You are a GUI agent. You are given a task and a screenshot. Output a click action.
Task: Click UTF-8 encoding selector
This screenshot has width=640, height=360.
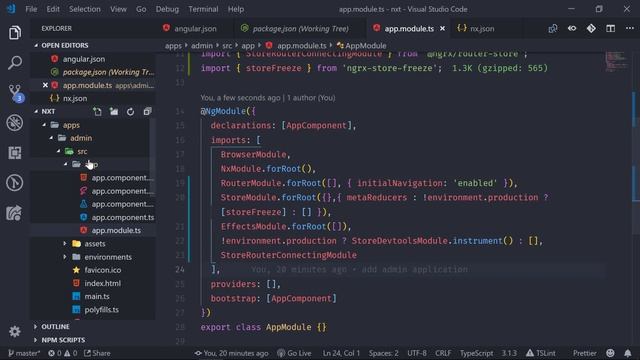[417, 353]
